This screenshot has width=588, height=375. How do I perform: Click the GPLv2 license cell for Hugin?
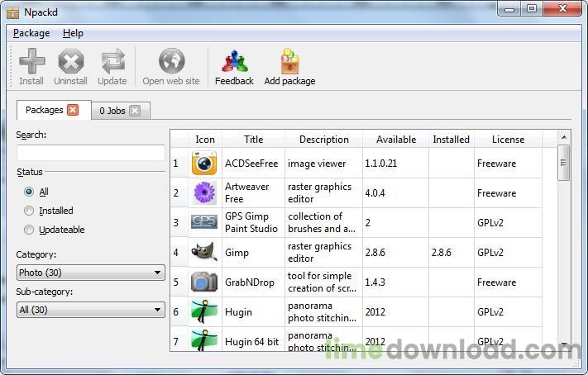(508, 311)
